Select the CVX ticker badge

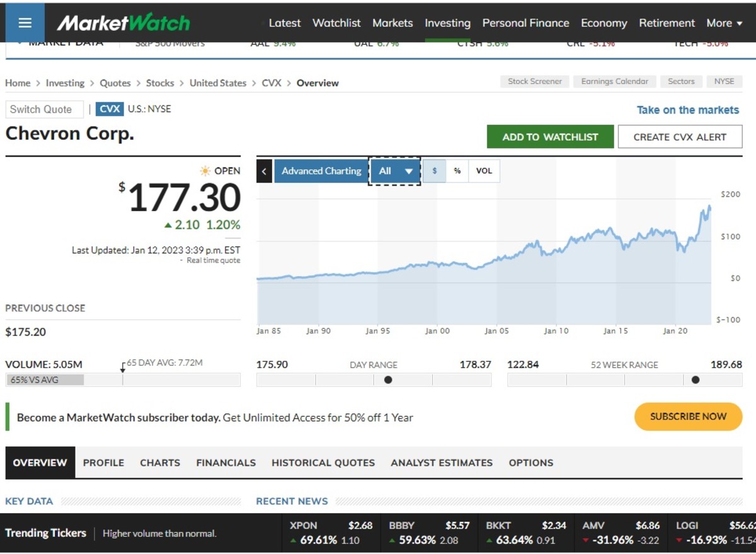tap(110, 108)
